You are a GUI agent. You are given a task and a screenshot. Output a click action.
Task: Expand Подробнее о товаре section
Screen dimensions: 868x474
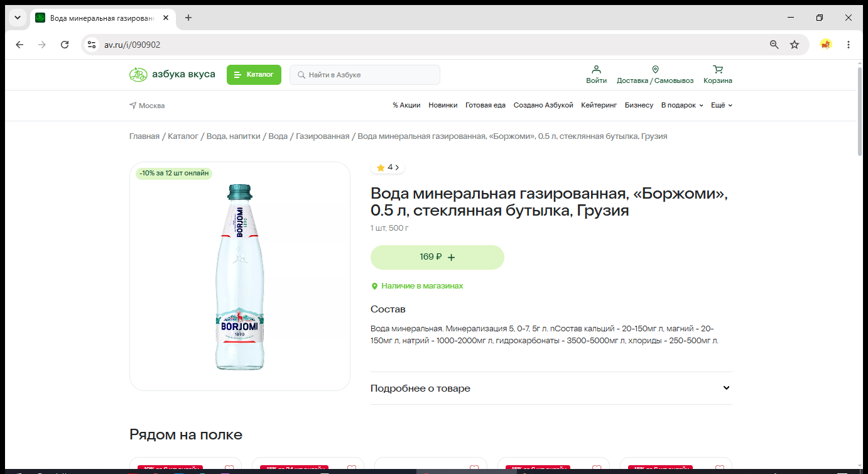click(551, 389)
